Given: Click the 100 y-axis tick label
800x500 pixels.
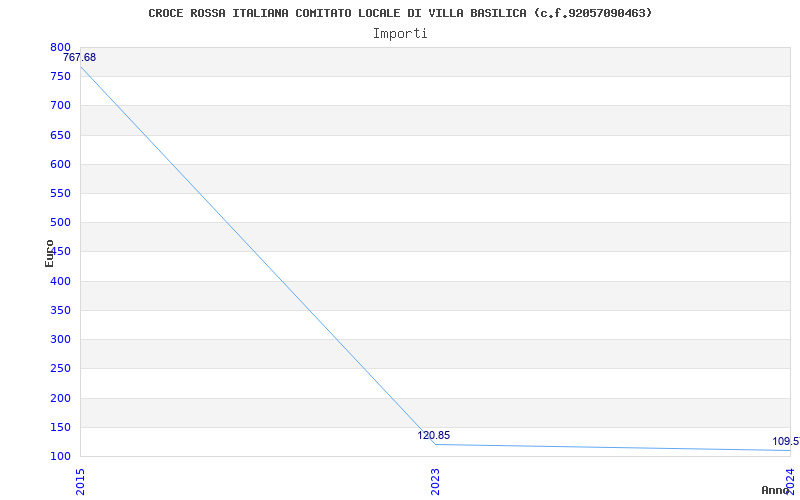Looking at the screenshot, I should [60, 456].
